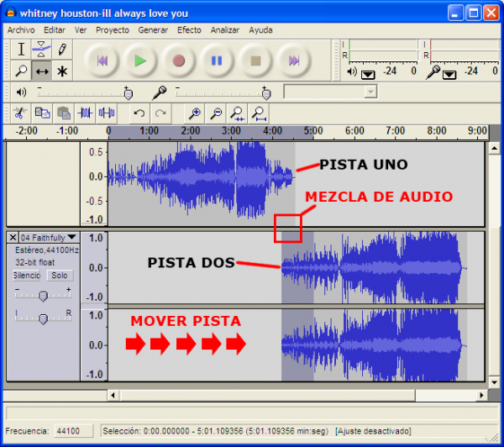This screenshot has height=447, width=504.
Task: Click the Paste clipboard icon
Action: [x=64, y=113]
